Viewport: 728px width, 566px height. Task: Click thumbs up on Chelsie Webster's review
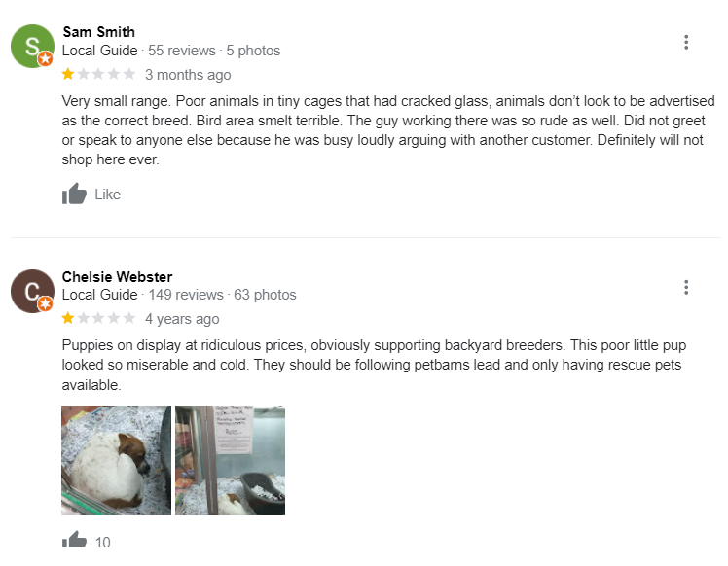(74, 539)
